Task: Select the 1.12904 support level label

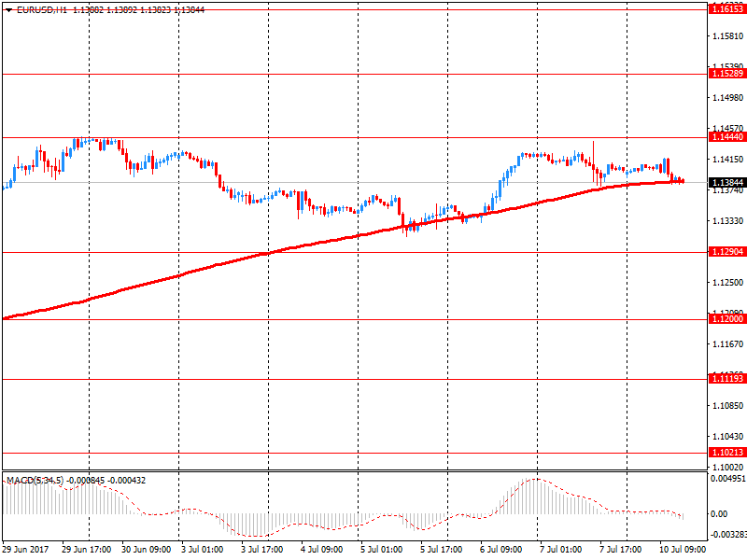Action: 727,252
